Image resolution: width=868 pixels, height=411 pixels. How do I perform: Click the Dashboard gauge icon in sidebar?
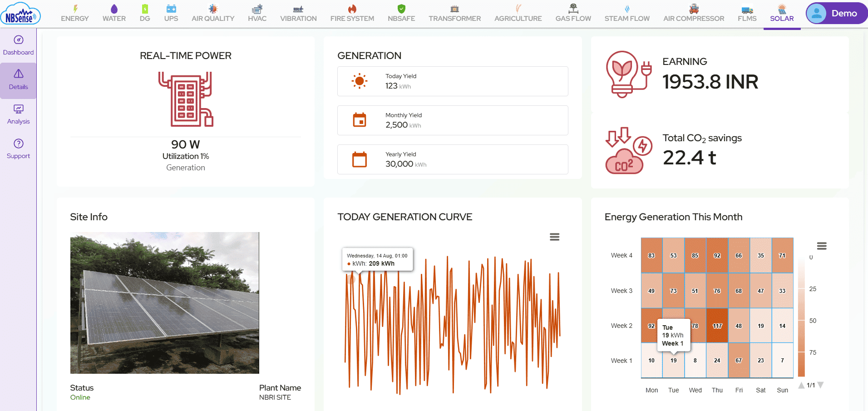19,40
